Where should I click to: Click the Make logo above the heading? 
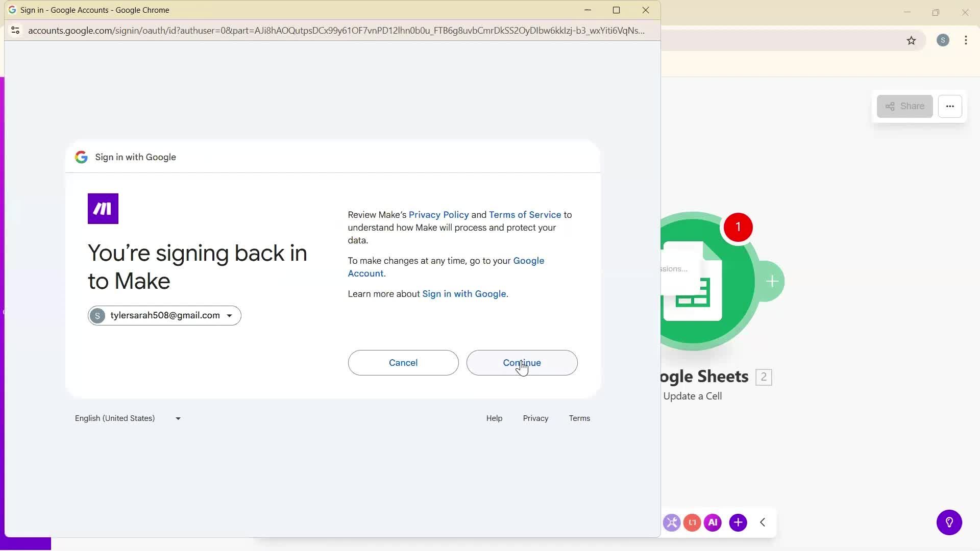tap(103, 208)
